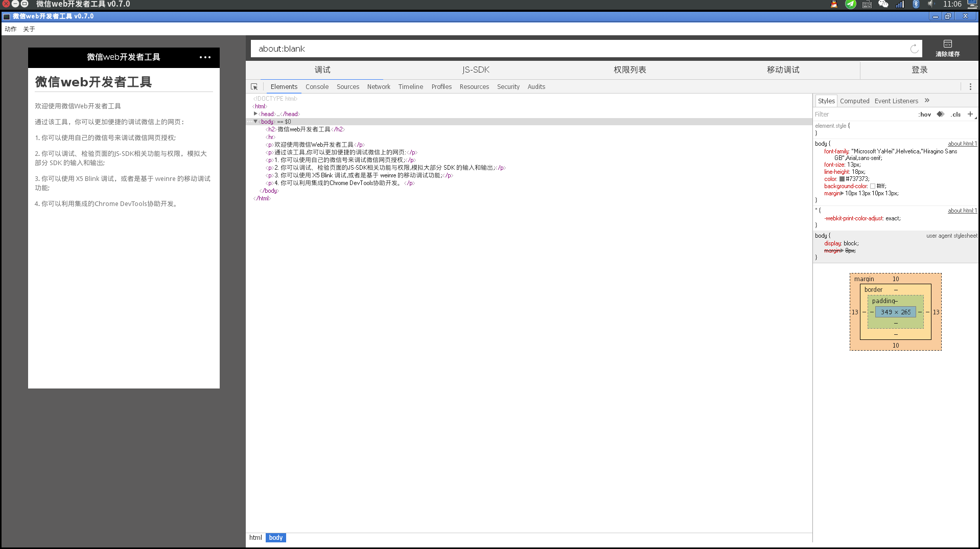Viewport: 980px width, 549px height.
Task: Switch to the 调试 tab
Action: [x=322, y=70]
